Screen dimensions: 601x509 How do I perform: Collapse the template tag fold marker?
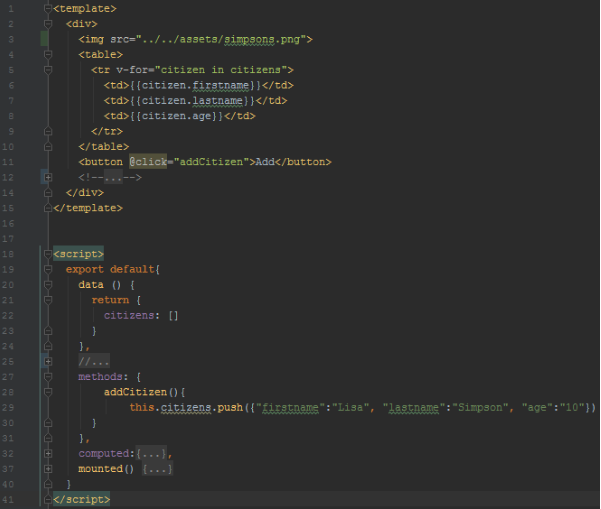pos(47,8)
